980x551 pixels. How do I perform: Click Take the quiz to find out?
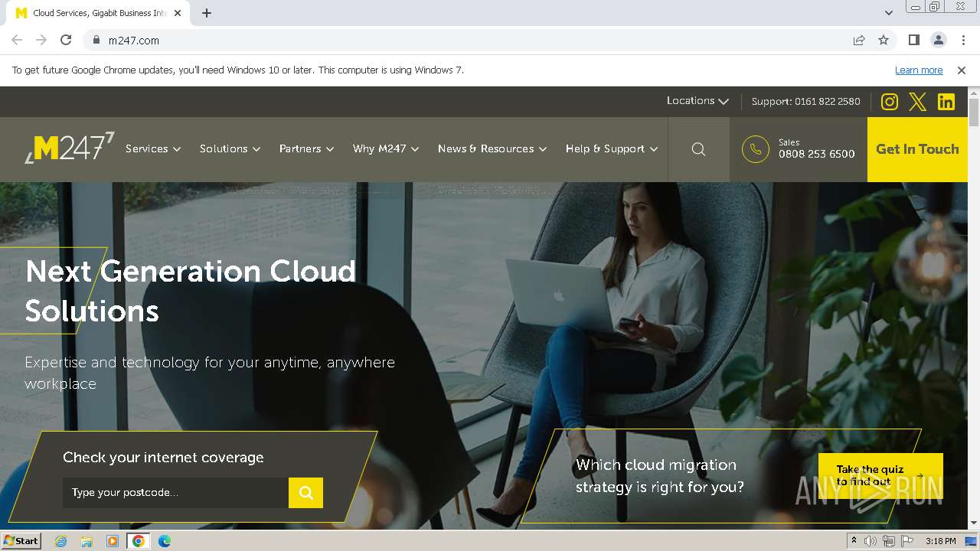tap(880, 476)
